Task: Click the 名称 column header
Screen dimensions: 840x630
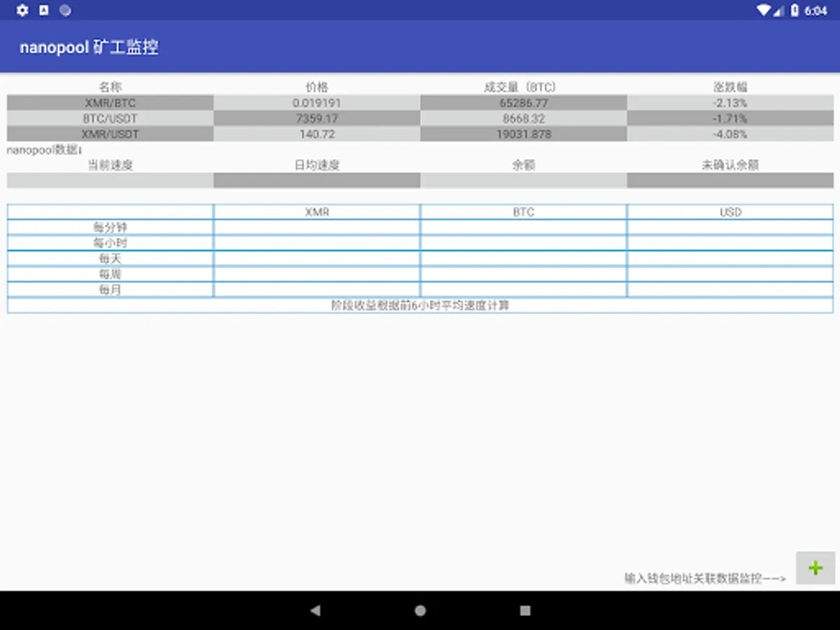Action: [110, 87]
